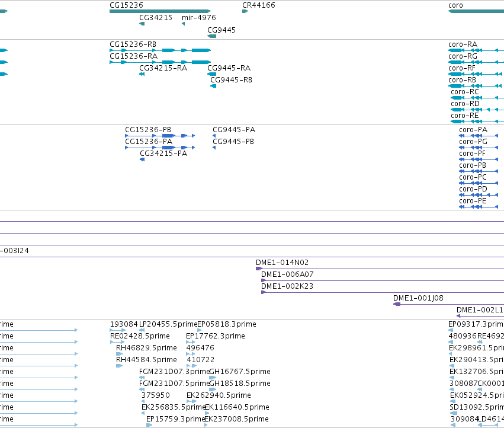Select EST 193084 label
The width and height of the screenshot is (504, 428).
(124, 324)
